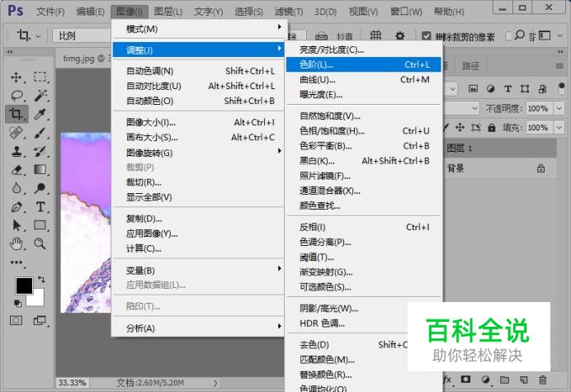Viewport: 571px width, 392px height.
Task: Select the Eyedropper tool
Action: (40, 115)
